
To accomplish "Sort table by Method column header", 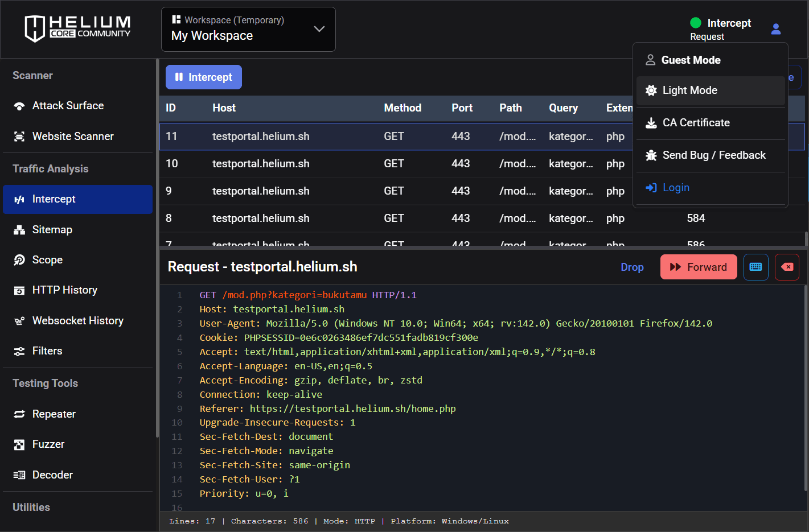I will (403, 108).
